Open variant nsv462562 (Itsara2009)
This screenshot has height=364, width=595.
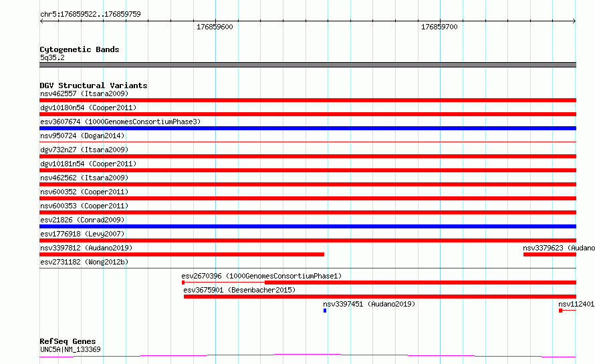point(84,178)
